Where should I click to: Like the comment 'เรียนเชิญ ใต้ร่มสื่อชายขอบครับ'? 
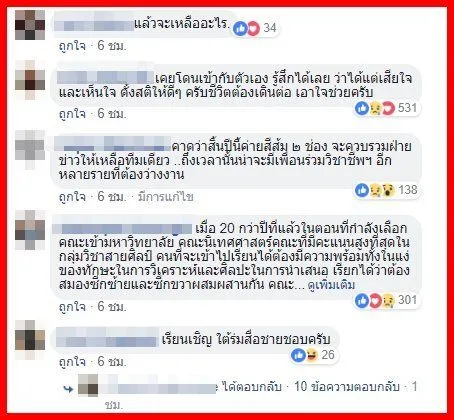click(72, 362)
